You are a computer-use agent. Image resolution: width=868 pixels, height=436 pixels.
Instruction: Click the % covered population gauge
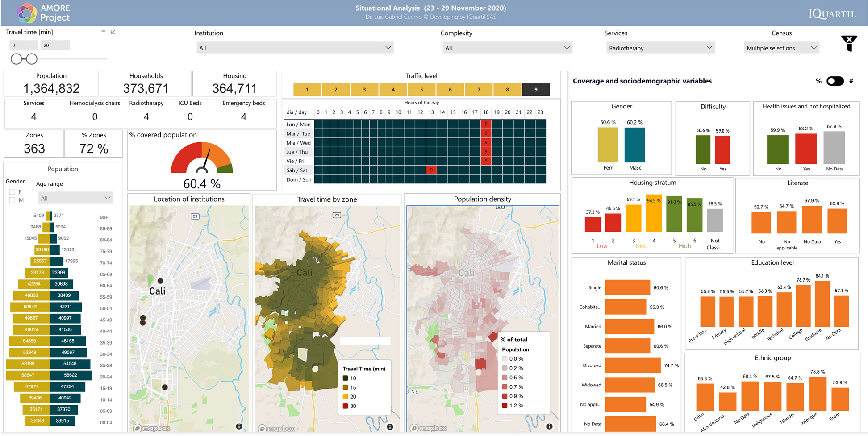(x=202, y=158)
